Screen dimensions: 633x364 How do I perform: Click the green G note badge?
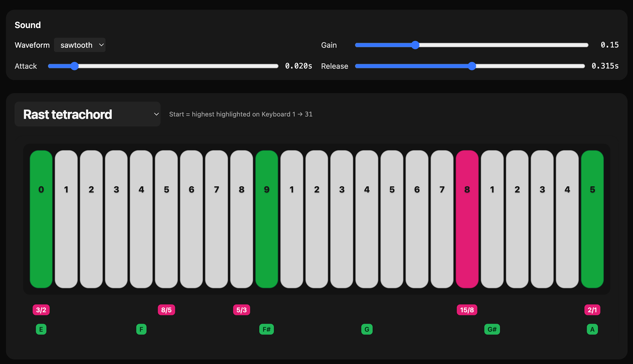coord(367,329)
